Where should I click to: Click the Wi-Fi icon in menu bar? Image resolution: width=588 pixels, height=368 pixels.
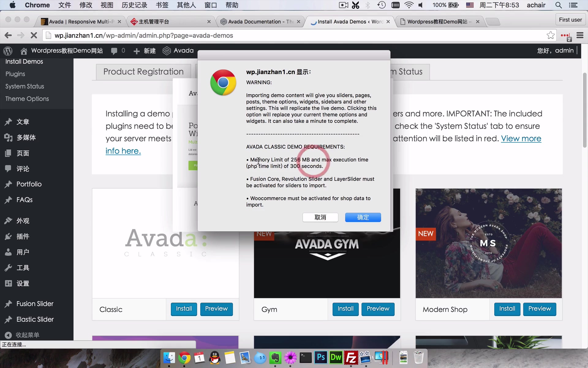coord(409,5)
